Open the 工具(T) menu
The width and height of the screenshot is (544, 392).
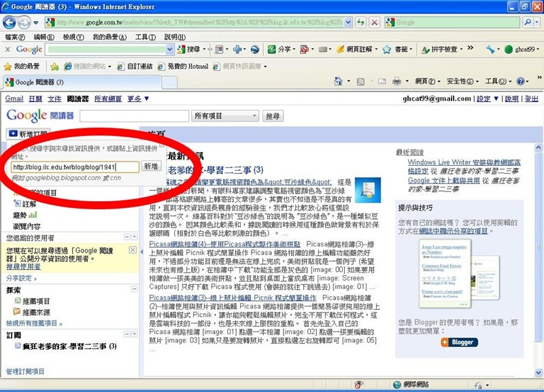coord(146,37)
